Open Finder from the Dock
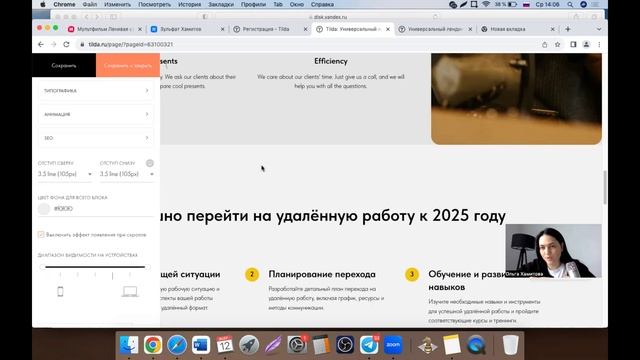The width and height of the screenshot is (640, 360). (129, 345)
